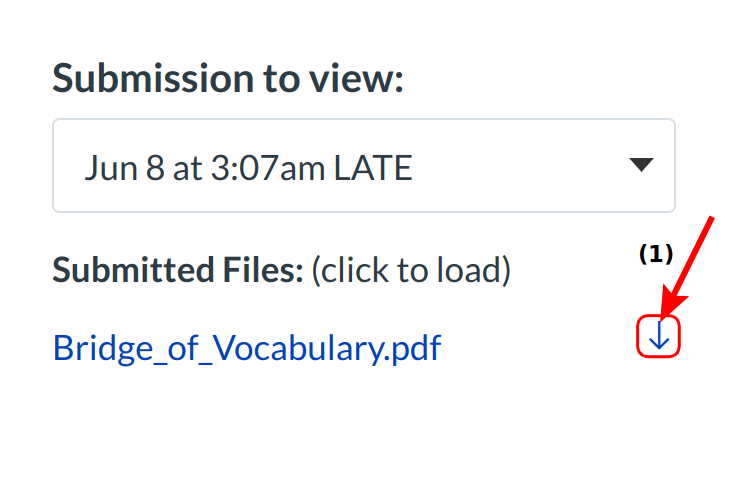Click the red annotation arrow
Image resolution: width=742 pixels, height=480 pixels.
coord(693,262)
